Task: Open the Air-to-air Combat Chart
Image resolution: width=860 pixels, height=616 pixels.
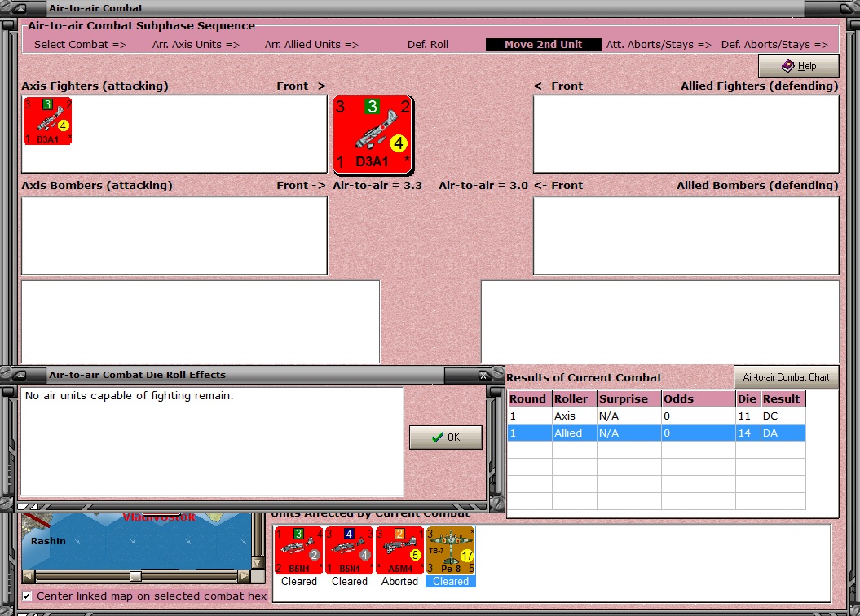Action: coord(786,377)
